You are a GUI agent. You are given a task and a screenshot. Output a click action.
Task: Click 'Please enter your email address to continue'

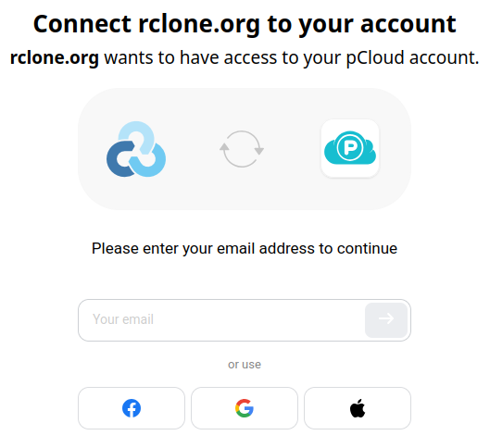point(245,248)
